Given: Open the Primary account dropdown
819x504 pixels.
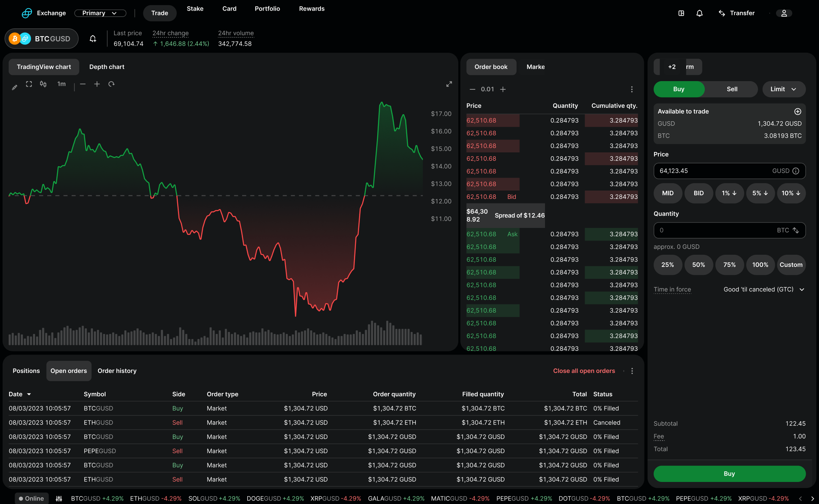Looking at the screenshot, I should [100, 13].
